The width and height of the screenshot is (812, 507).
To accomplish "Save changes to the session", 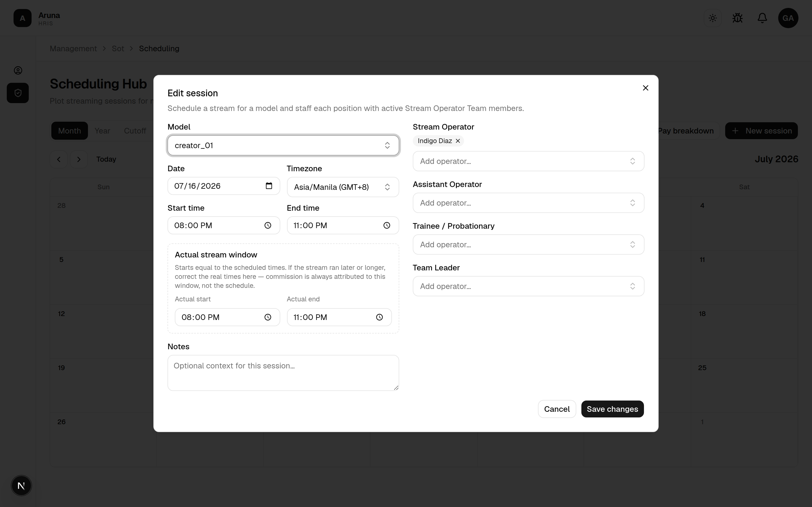I will click(612, 409).
